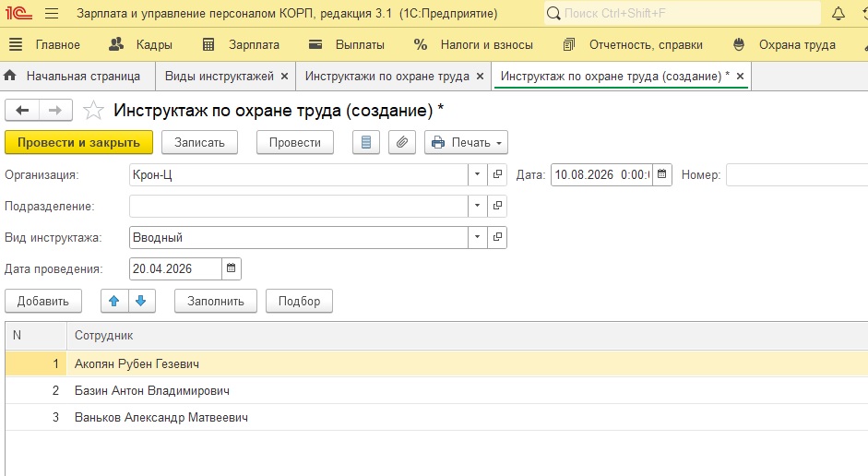Click Провести и закрыть button
The width and height of the screenshot is (868, 476).
coord(78,142)
